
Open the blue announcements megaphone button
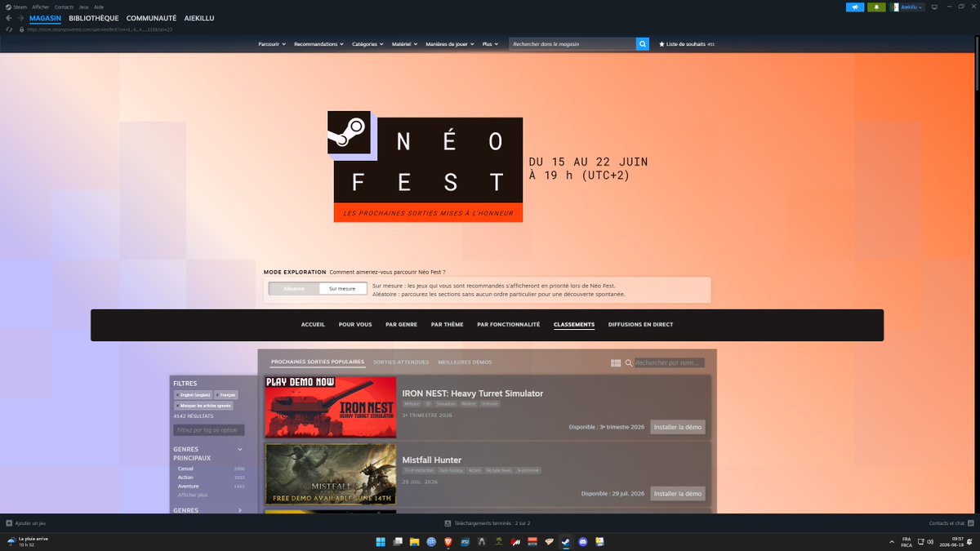click(x=854, y=7)
